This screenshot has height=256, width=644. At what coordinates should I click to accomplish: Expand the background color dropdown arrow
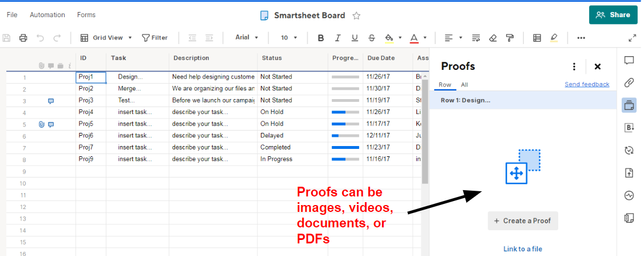pos(400,38)
